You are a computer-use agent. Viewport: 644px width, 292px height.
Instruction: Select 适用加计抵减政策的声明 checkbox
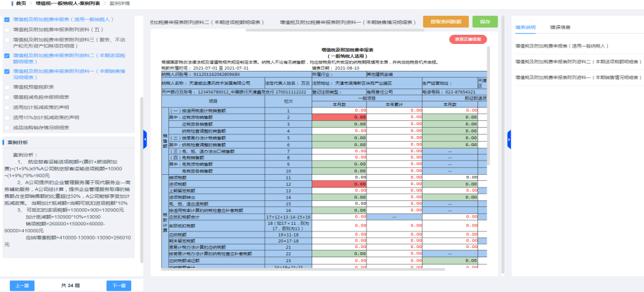[x=7, y=107]
